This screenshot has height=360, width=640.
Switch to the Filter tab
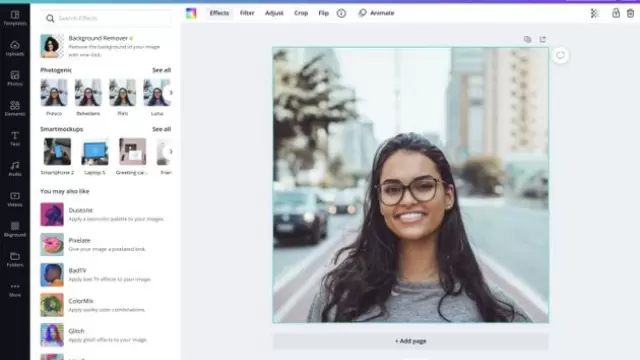tap(247, 13)
